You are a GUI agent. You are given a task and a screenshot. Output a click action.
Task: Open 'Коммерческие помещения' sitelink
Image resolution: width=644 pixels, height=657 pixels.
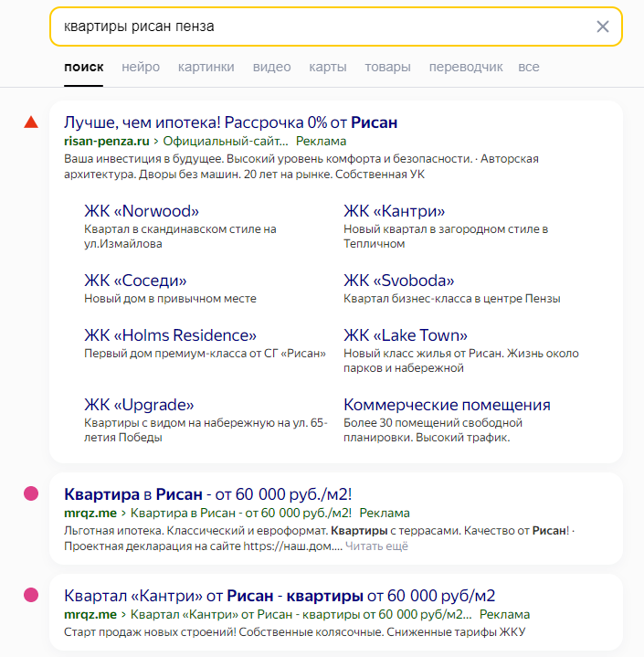tap(447, 405)
